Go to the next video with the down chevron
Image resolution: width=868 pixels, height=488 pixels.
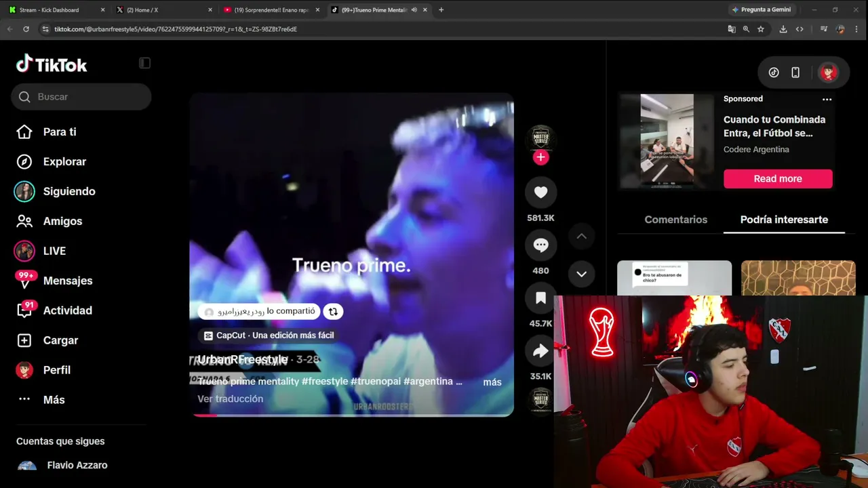pos(581,274)
